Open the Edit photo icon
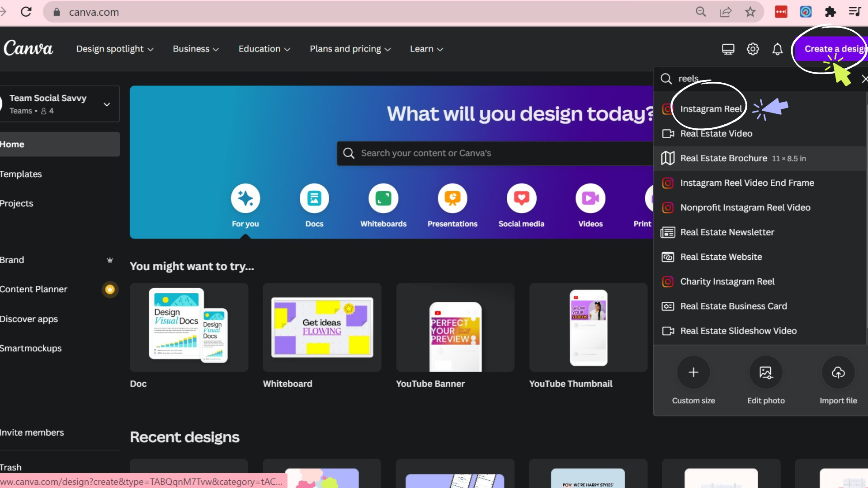Viewport: 868px width, 488px height. point(766,372)
